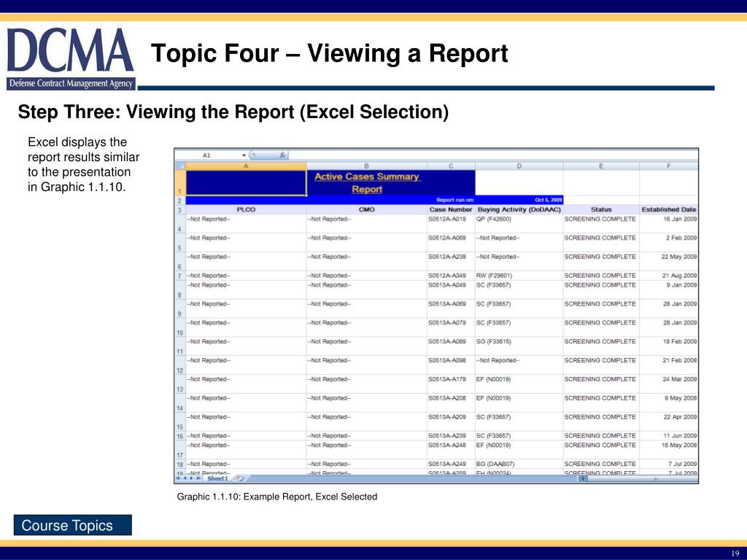Click the 'Oct 5, 2009' date cell
The width and height of the screenshot is (747, 560).
[x=519, y=200]
